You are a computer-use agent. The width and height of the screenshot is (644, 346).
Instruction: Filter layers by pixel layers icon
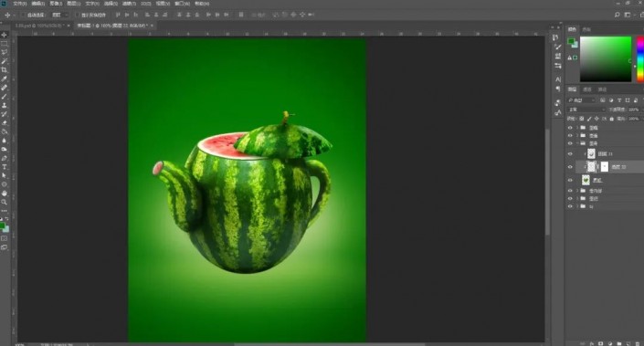603,100
